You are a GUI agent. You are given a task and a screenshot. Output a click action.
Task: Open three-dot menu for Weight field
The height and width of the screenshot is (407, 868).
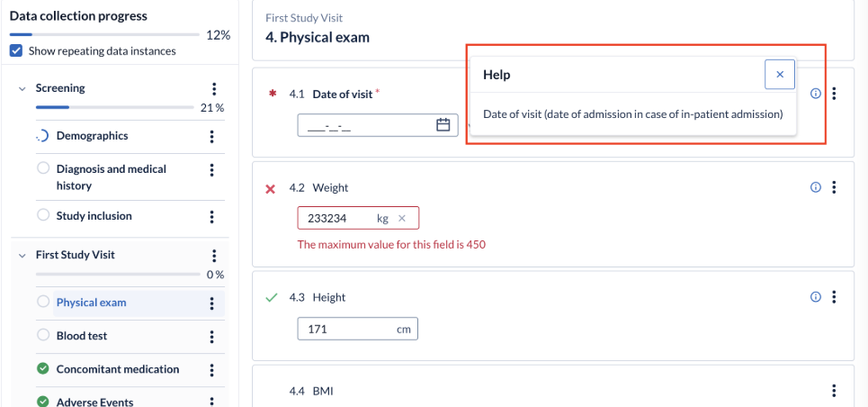[834, 187]
